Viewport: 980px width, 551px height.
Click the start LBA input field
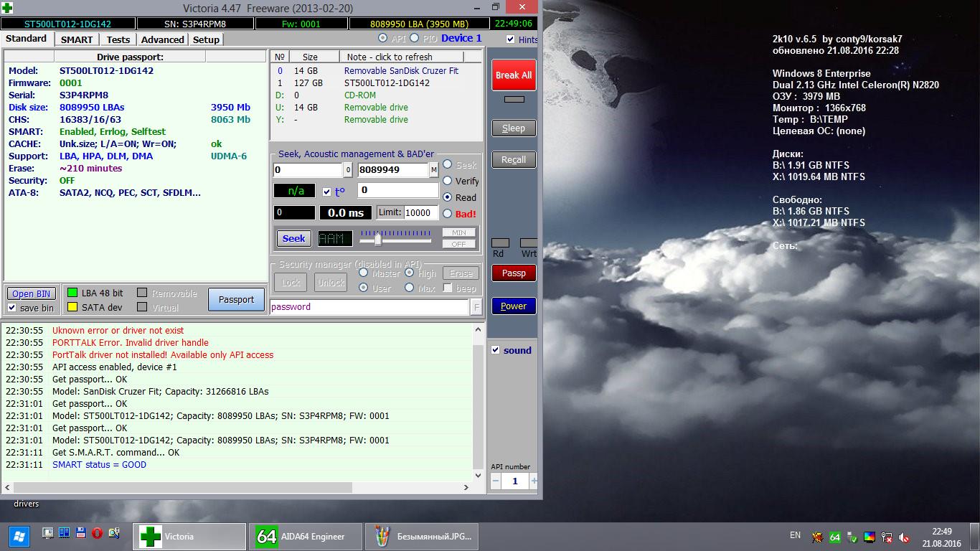[x=308, y=170]
